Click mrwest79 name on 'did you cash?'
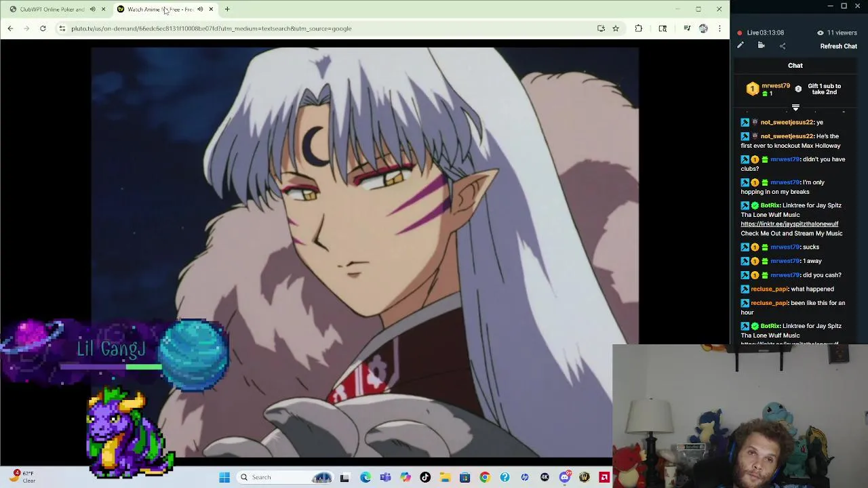 click(x=785, y=274)
